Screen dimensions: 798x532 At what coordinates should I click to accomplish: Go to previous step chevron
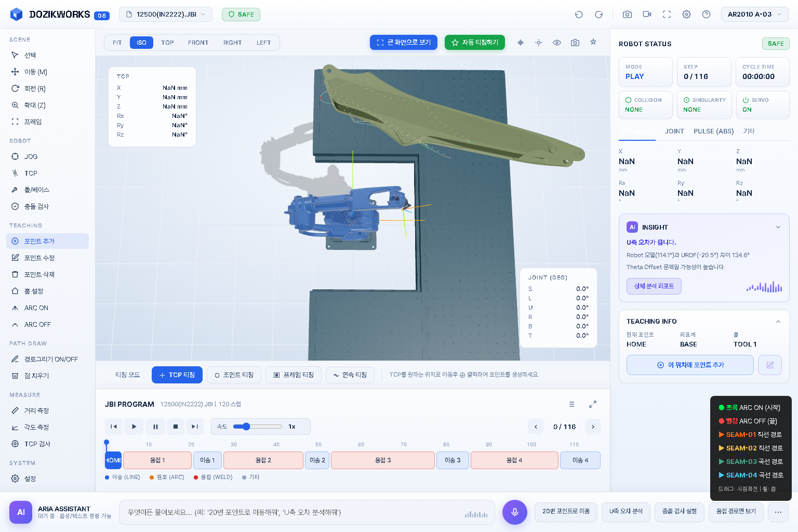click(536, 427)
